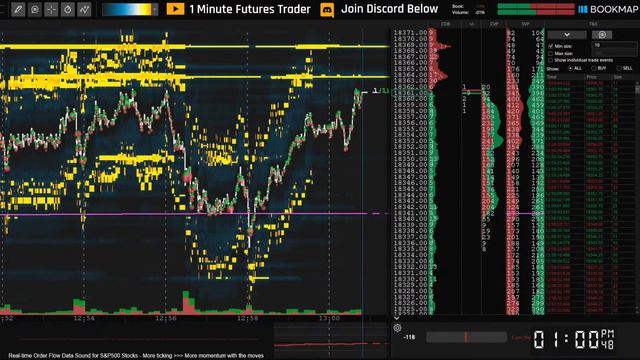Click the 13:00 time axis label

(x=329, y=318)
